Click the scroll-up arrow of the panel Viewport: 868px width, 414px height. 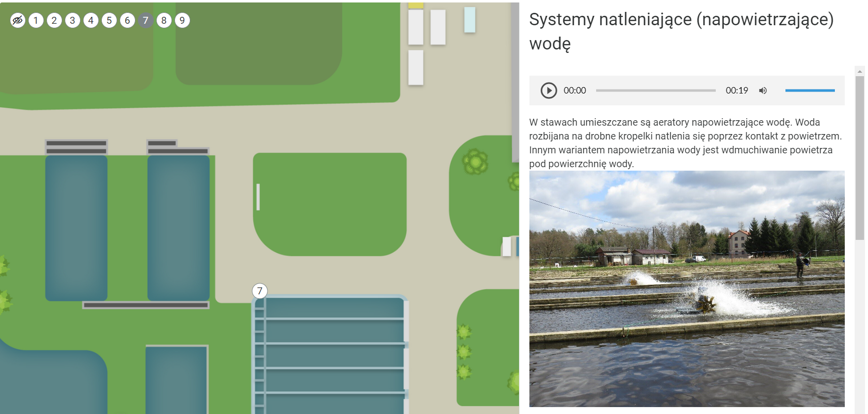pos(860,71)
